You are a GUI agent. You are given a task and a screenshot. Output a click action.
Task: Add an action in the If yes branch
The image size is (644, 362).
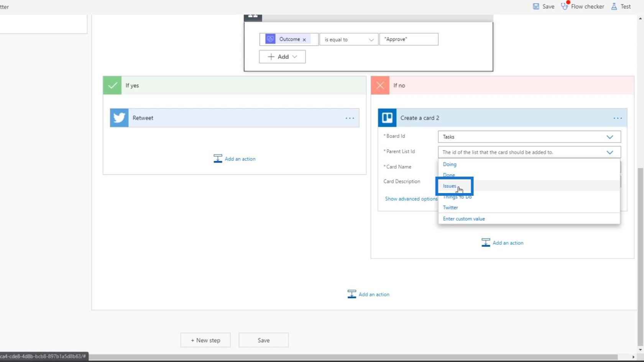pos(235,159)
